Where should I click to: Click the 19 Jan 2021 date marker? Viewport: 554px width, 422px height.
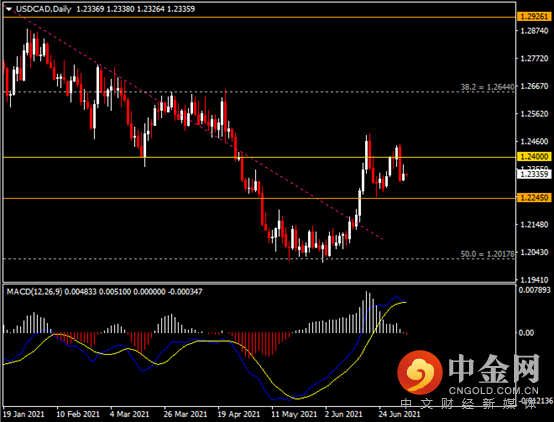pos(24,414)
